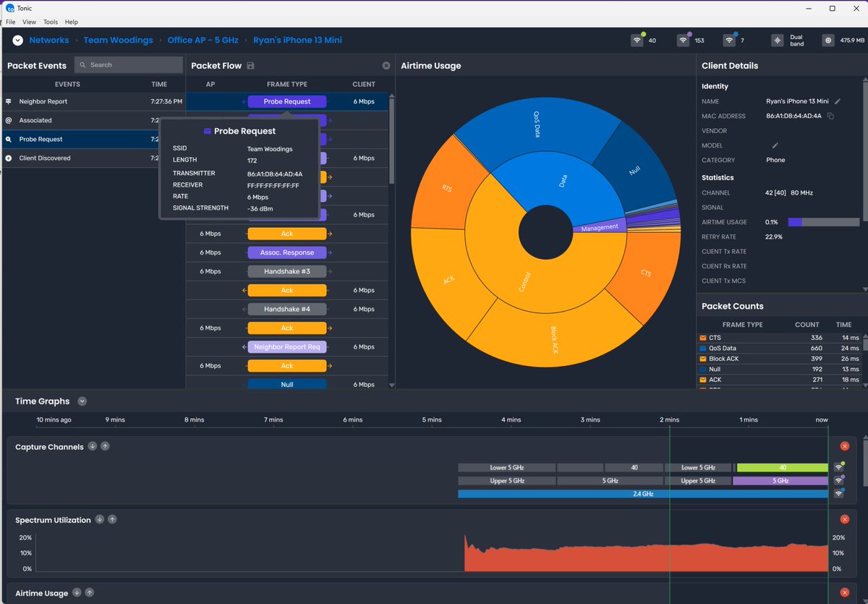Click the blue Wi-Fi icon on the 2.4 GHz row
The image size is (868, 604).
click(x=839, y=493)
